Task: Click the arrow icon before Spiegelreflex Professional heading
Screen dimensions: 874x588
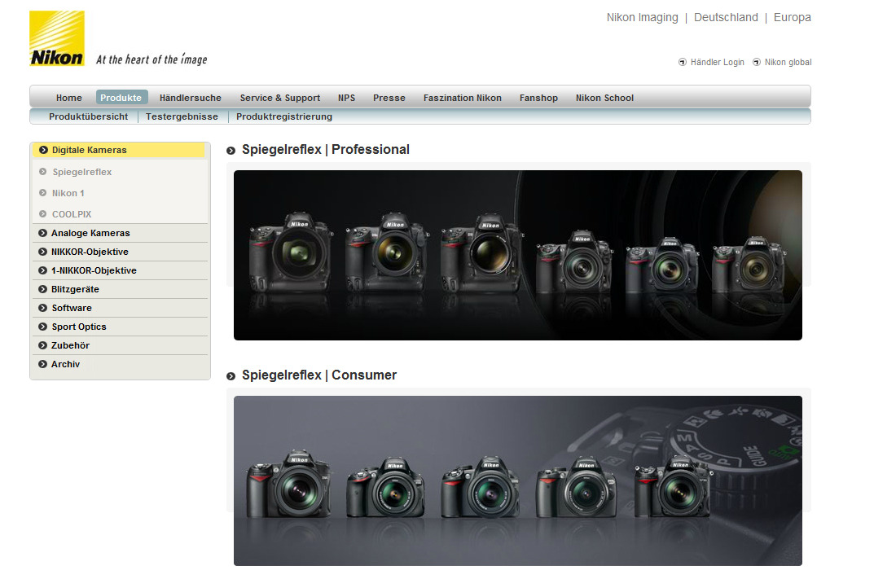Action: pyautogui.click(x=231, y=151)
